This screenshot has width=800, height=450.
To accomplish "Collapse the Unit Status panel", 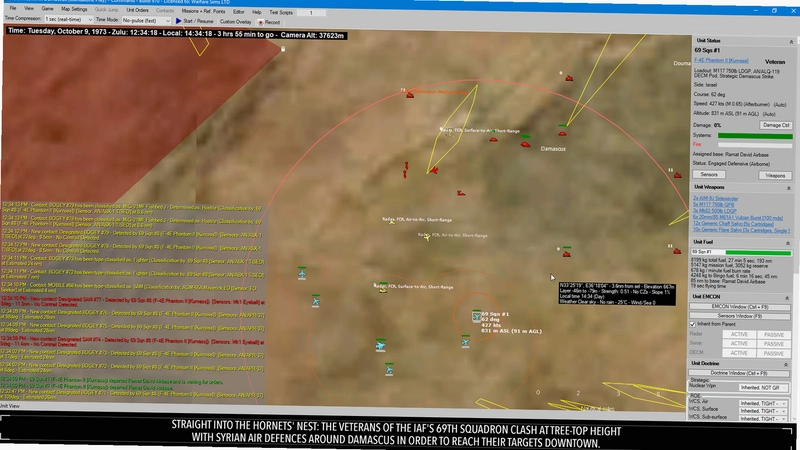I will pyautogui.click(x=791, y=41).
